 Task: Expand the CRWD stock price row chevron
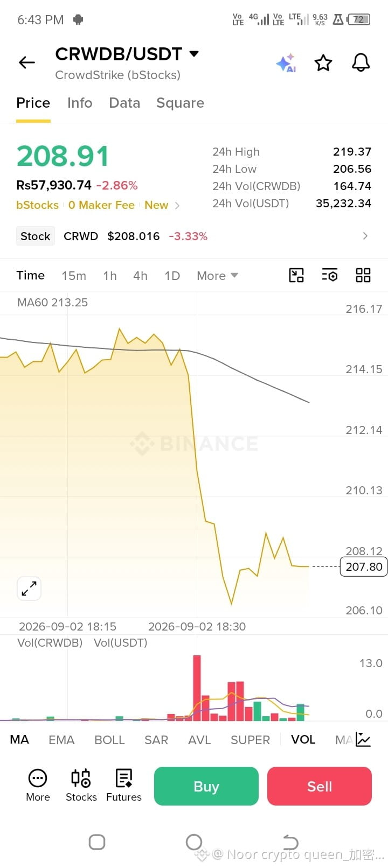point(365,236)
